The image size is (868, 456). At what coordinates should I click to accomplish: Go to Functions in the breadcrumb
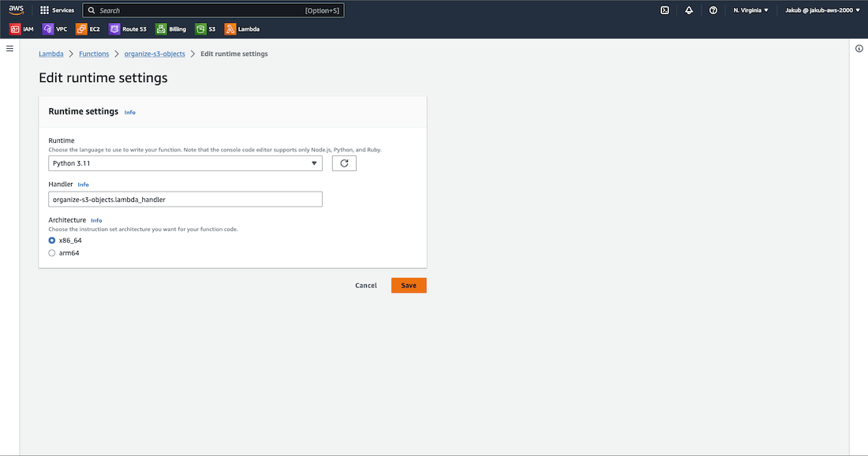click(94, 54)
